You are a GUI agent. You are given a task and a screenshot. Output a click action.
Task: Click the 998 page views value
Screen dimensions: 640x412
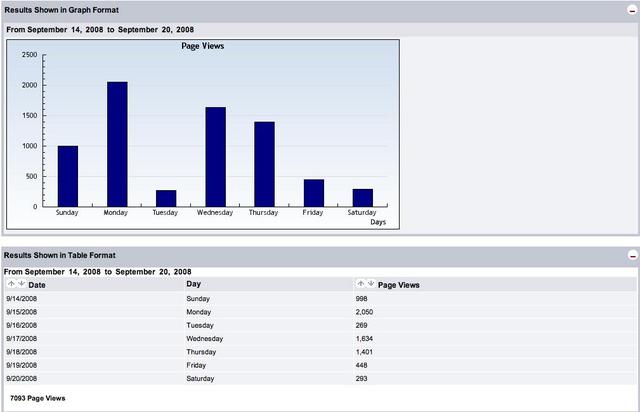click(362, 298)
